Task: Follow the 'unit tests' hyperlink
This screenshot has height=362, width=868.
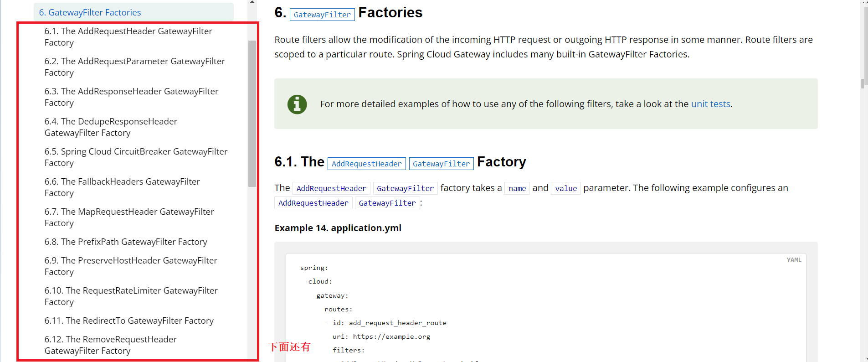Action: [x=710, y=104]
